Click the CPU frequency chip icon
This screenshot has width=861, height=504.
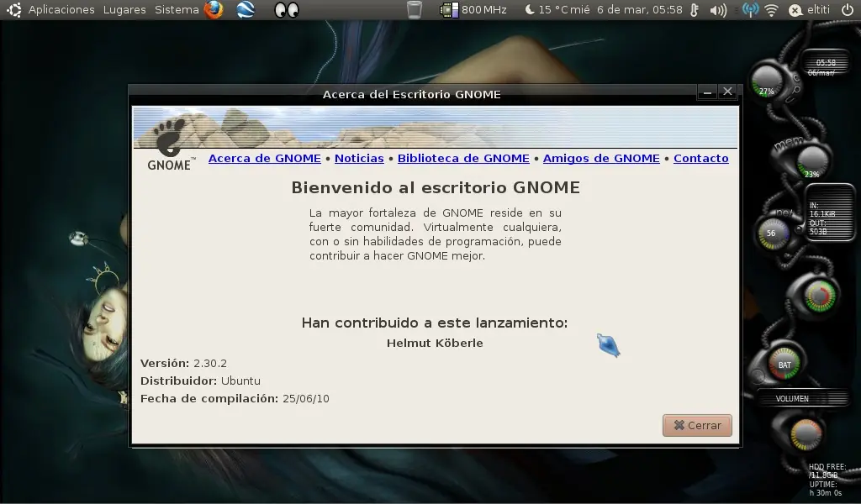tap(449, 10)
